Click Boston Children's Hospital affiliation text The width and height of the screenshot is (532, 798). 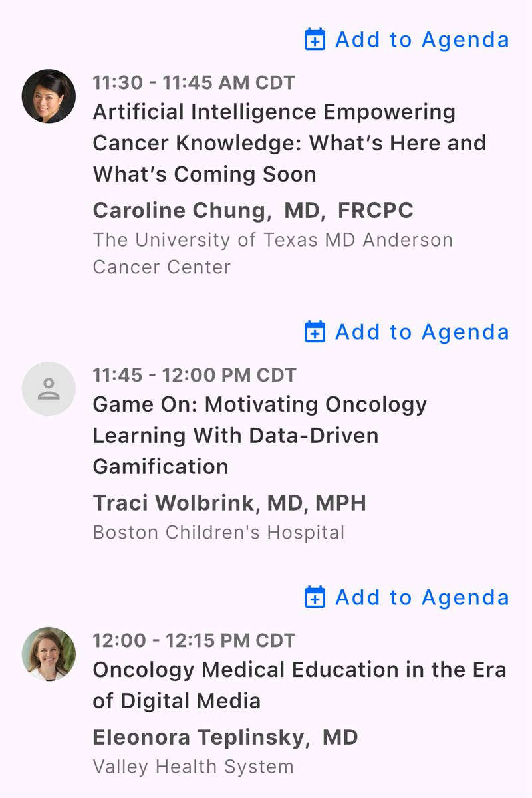(219, 533)
